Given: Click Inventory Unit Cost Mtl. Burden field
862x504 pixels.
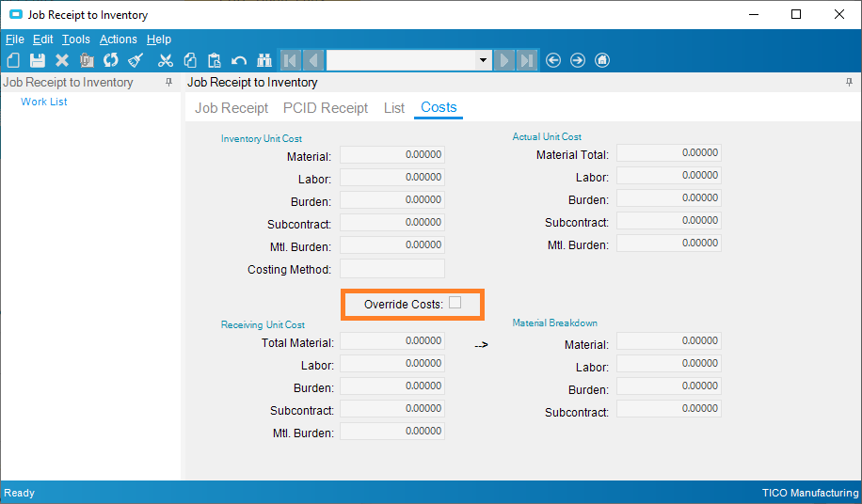Looking at the screenshot, I should click(392, 244).
